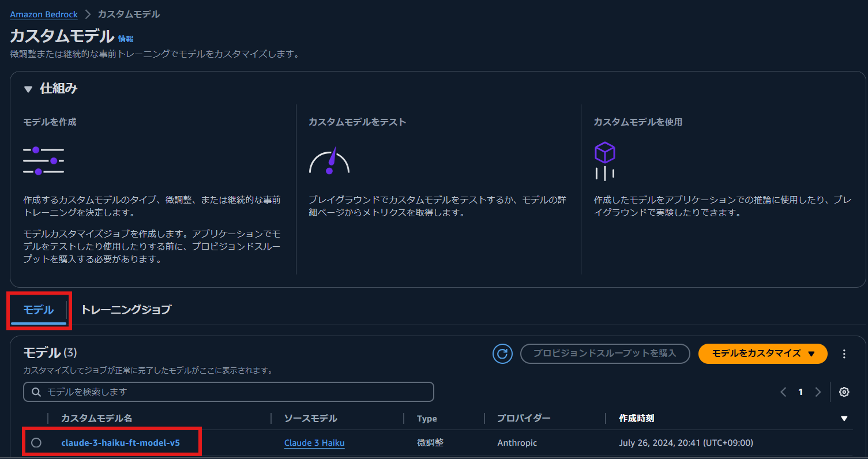
Task: Switch to the トレーニングジョブ tab
Action: [126, 310]
